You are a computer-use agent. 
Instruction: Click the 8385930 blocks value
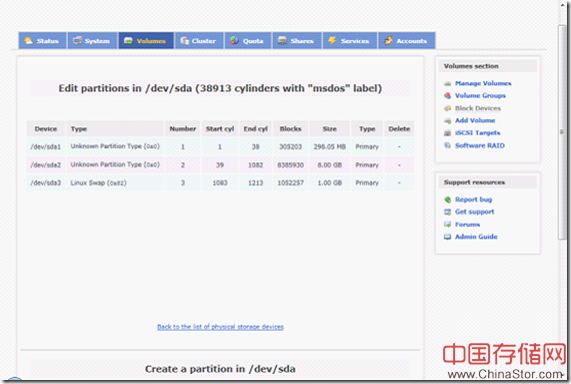pyautogui.click(x=291, y=165)
